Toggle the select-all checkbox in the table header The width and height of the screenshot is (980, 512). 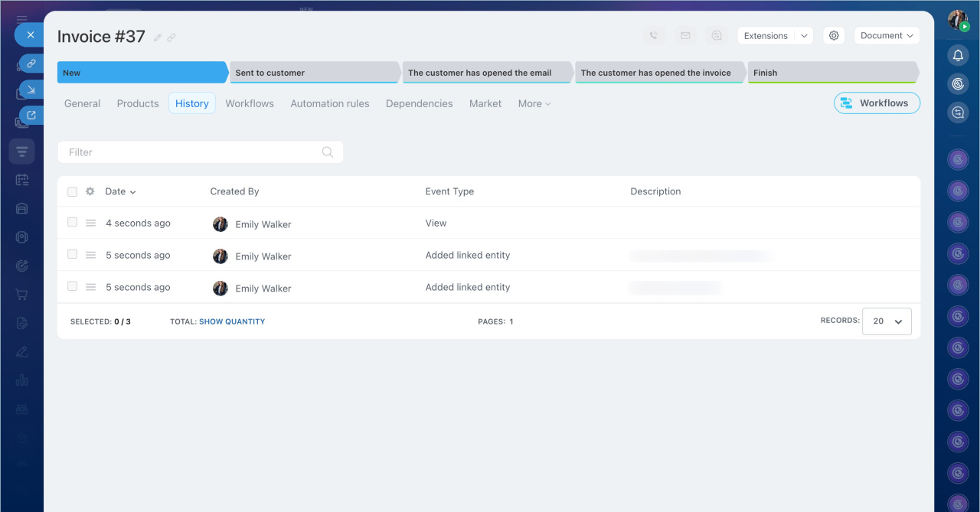72,192
